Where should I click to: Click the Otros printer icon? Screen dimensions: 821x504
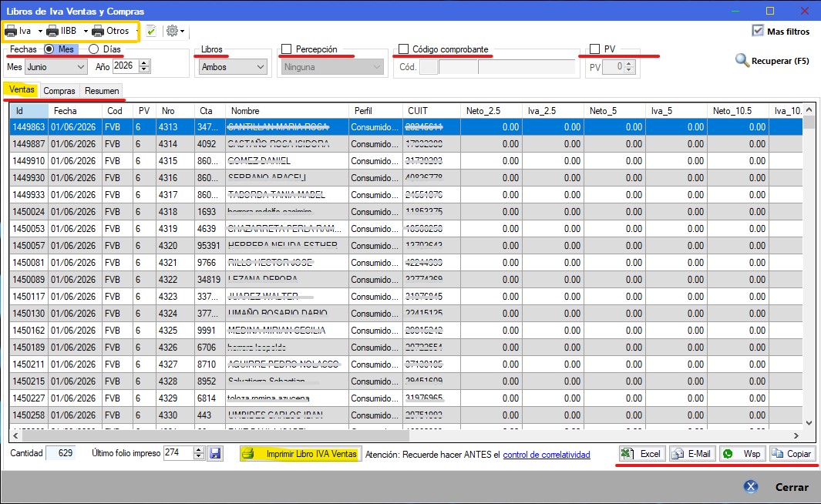coord(98,32)
